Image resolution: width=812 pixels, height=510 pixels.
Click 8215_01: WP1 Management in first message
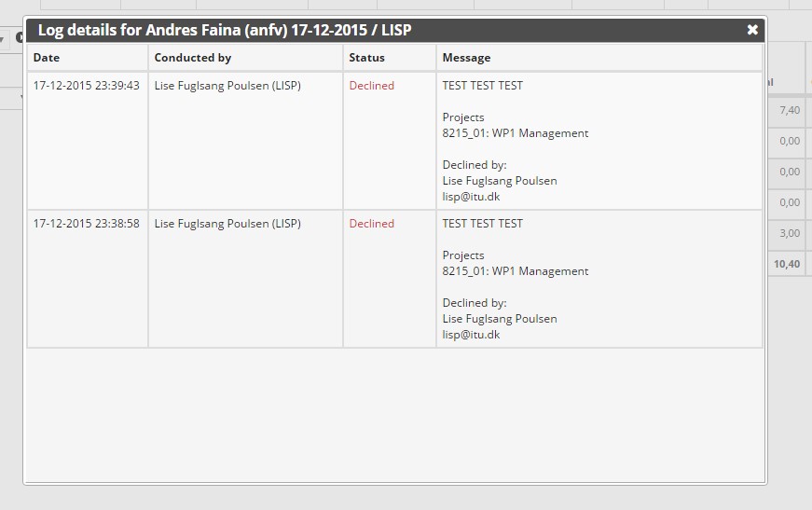pos(515,133)
